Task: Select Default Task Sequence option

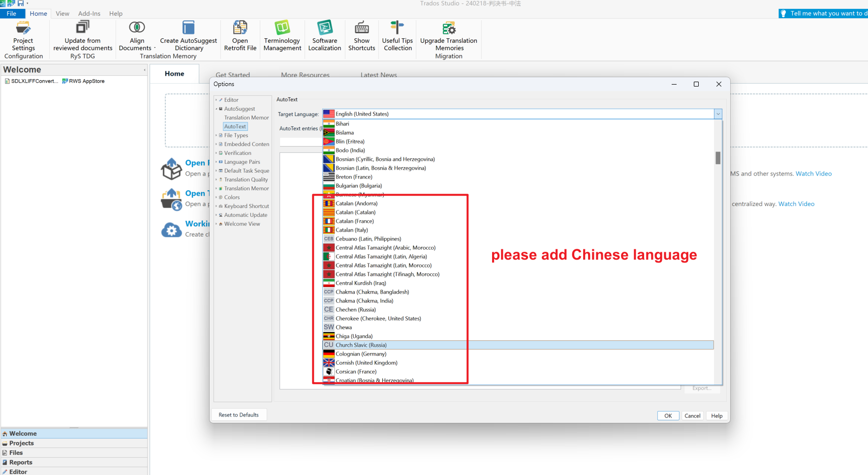Action: click(x=247, y=171)
